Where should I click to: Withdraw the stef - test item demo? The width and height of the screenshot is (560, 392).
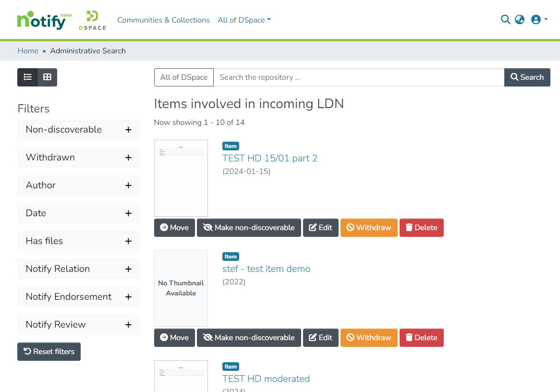(369, 338)
